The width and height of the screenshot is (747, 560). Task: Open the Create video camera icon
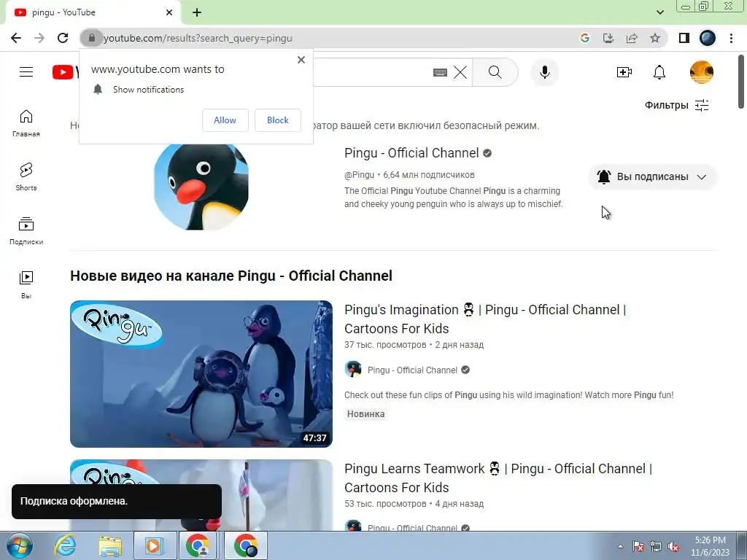pos(624,72)
